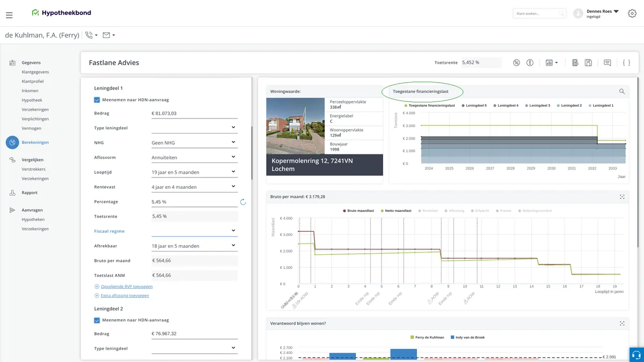
Task: Expand the Bruto per maand chart fullscreen
Action: (622, 197)
